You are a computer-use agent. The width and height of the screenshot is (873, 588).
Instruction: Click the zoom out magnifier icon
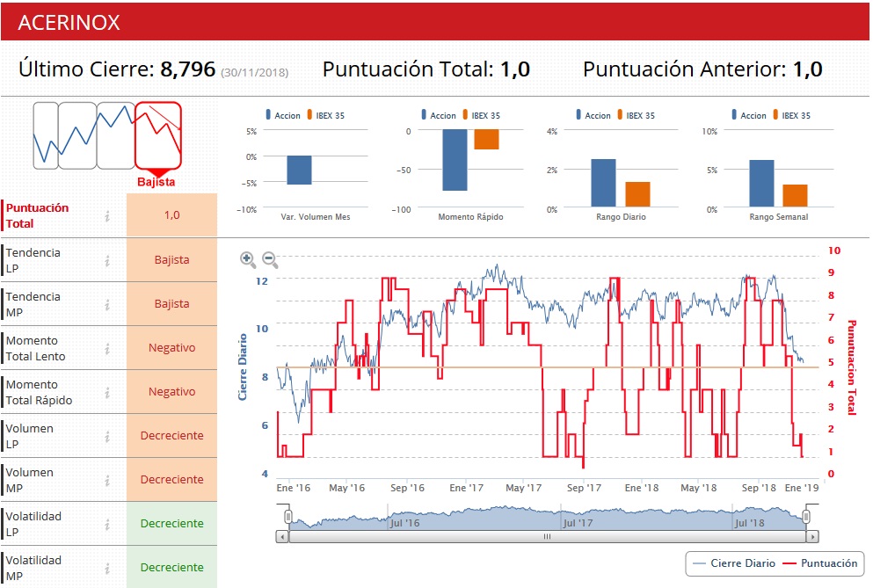click(x=270, y=259)
